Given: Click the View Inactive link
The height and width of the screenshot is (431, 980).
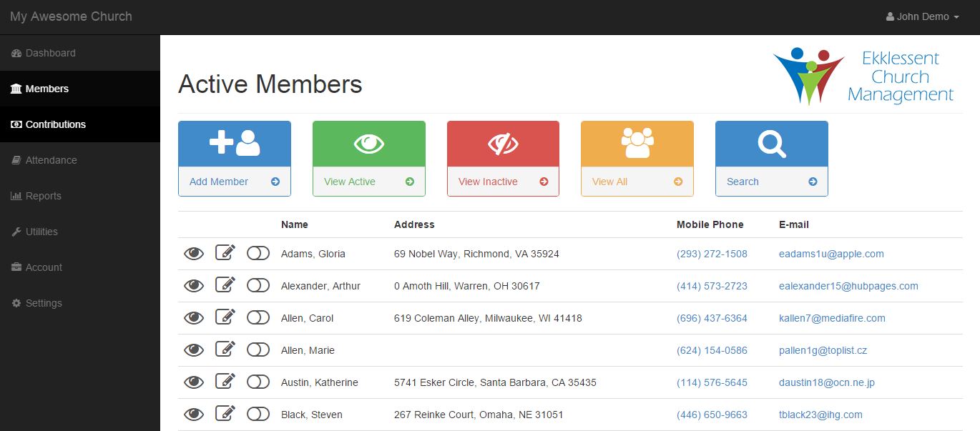Looking at the screenshot, I should (x=488, y=182).
